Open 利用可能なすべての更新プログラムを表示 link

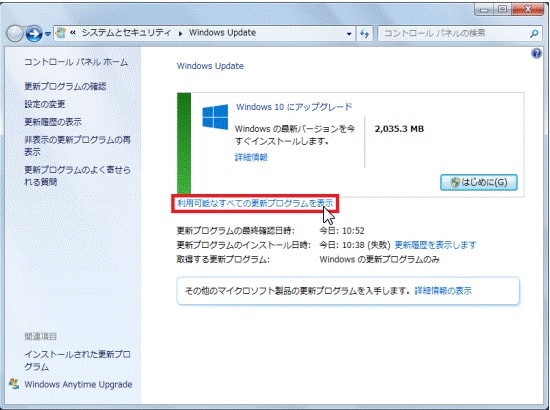(255, 203)
